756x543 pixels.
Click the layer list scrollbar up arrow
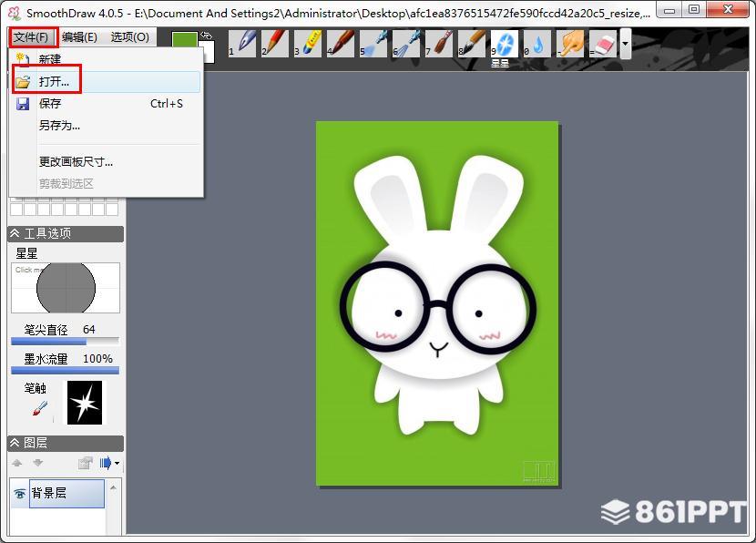coord(113,488)
